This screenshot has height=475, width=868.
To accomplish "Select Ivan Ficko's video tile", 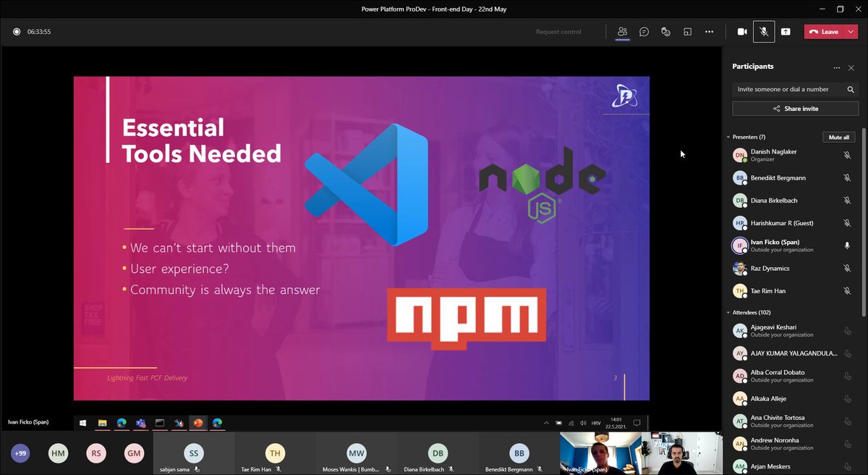I will tap(600, 454).
